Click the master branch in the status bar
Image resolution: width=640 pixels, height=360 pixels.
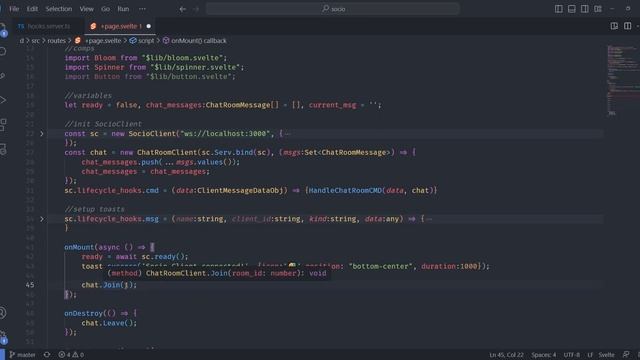point(22,355)
